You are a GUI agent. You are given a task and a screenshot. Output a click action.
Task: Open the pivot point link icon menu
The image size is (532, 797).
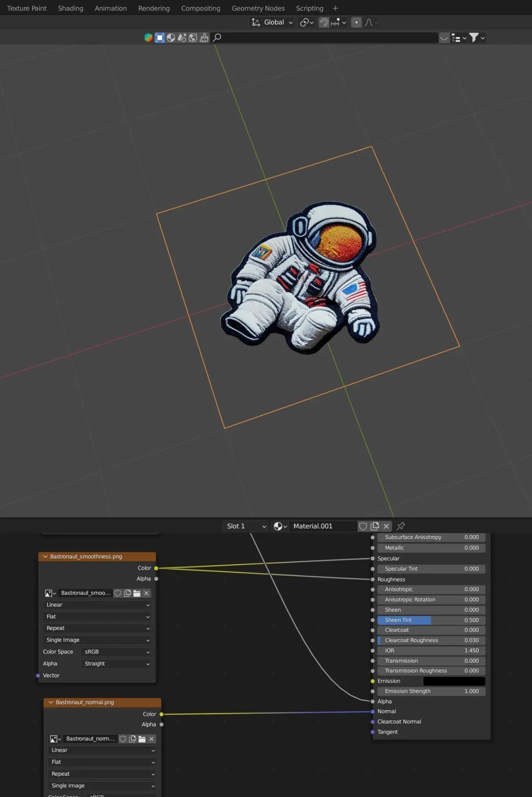click(307, 22)
